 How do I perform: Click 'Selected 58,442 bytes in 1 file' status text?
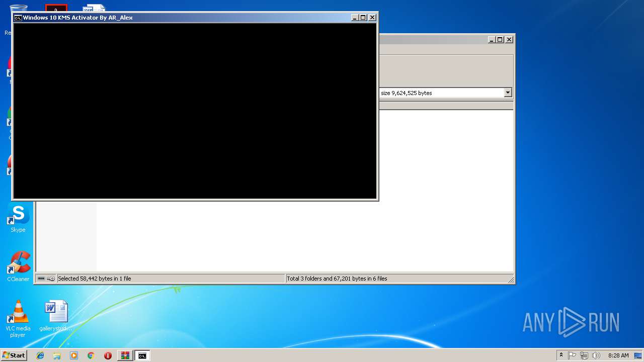94,279
